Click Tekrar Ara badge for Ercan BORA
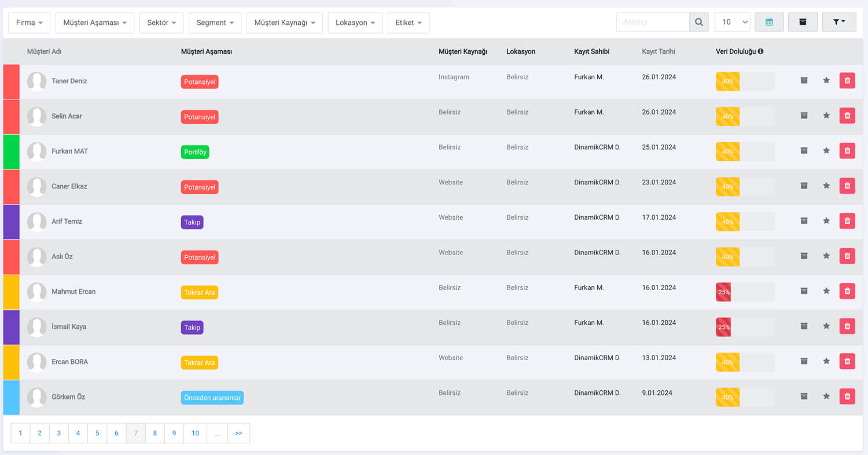 click(x=200, y=362)
